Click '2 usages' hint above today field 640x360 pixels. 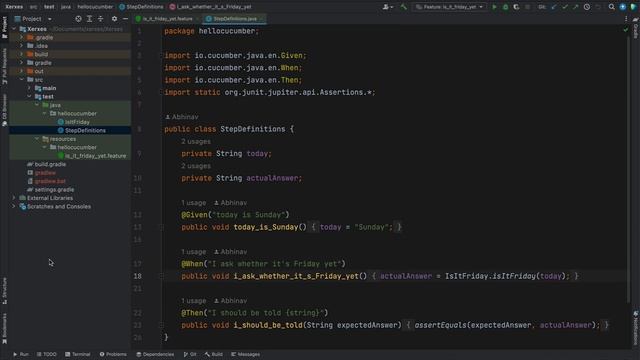(x=196, y=142)
